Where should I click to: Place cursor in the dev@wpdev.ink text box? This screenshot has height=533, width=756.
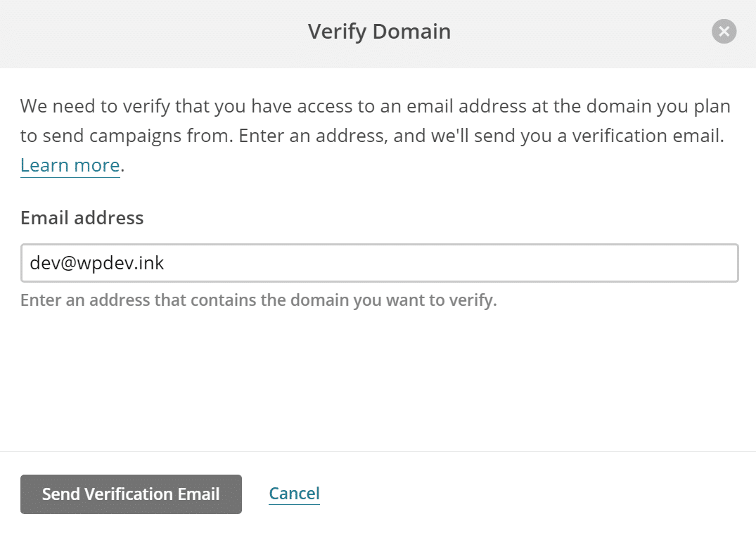tap(450, 263)
